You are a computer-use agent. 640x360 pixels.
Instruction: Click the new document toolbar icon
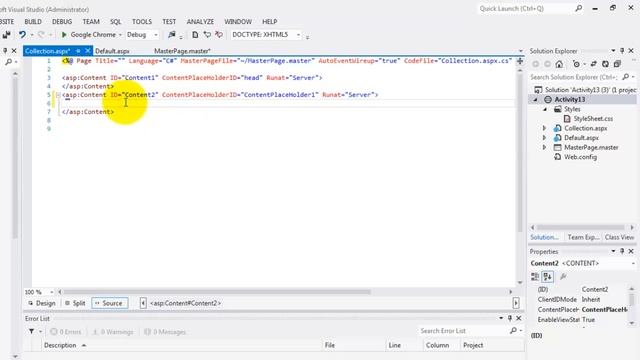click(x=195, y=35)
